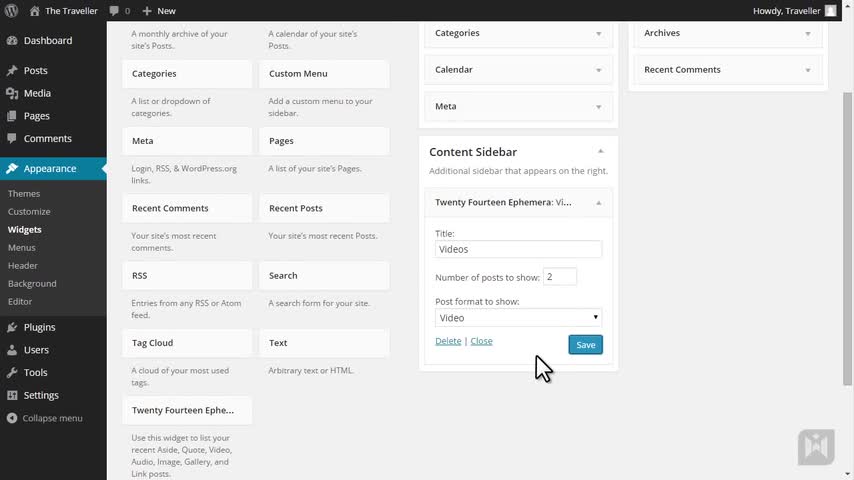Click the Delete link in widget

(x=448, y=341)
